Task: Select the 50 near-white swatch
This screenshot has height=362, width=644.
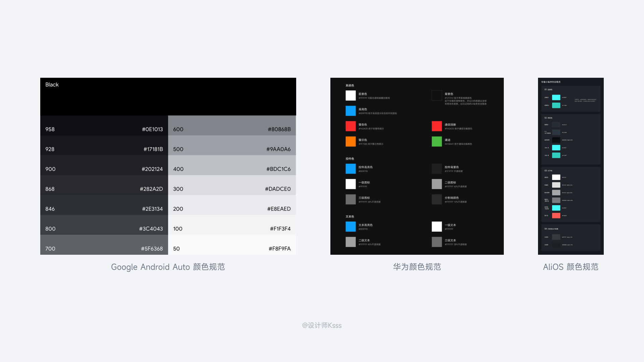Action: (232, 245)
